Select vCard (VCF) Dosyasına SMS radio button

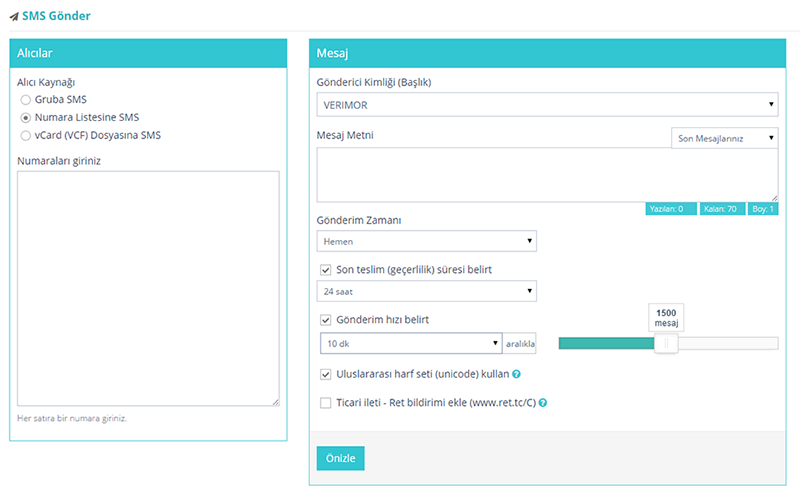click(26, 135)
